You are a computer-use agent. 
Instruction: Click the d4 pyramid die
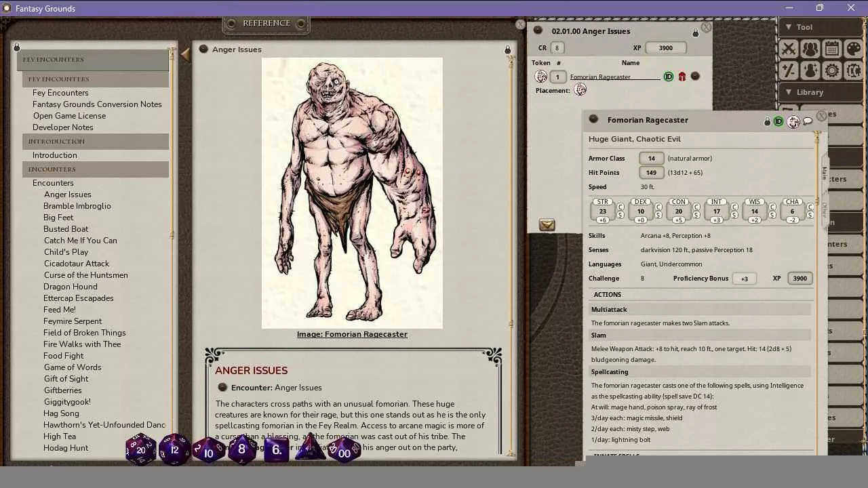[x=310, y=448]
